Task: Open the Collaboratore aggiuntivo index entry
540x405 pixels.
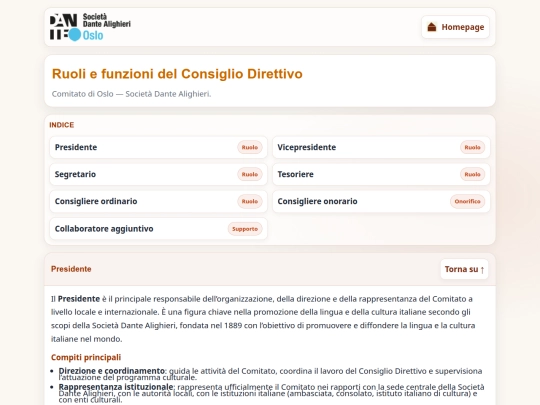Action: [x=158, y=229]
